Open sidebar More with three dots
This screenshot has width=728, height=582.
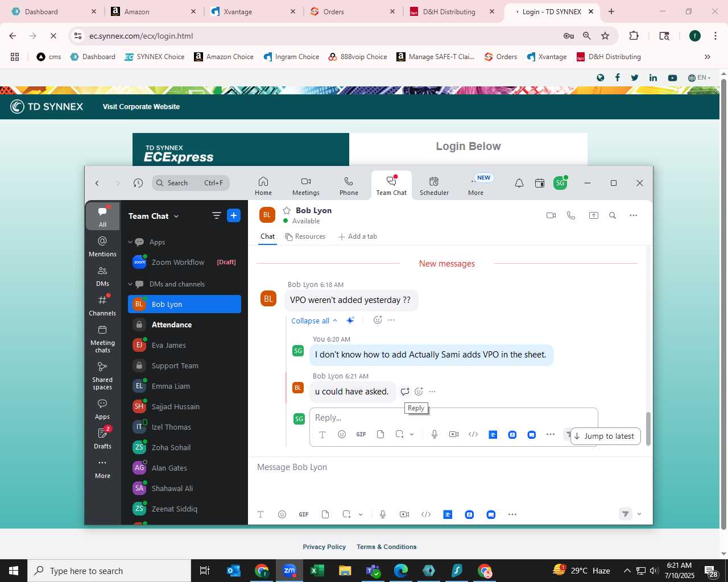[x=102, y=468]
